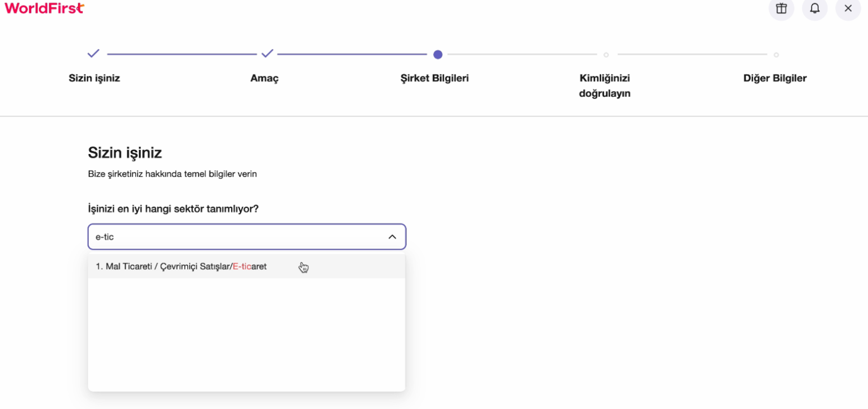Select the Diğer Bilgiler step label
This screenshot has height=409, width=868.
tap(775, 78)
